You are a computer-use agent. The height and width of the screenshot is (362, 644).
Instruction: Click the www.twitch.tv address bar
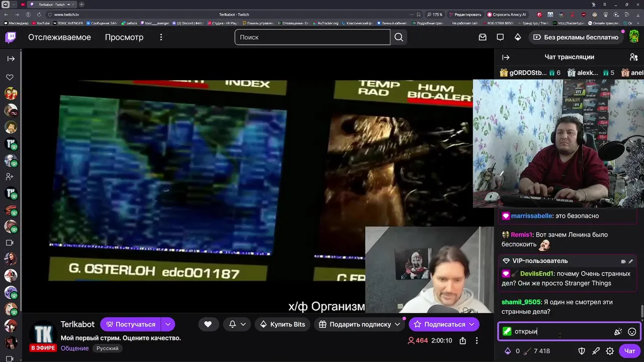pyautogui.click(x=67, y=15)
